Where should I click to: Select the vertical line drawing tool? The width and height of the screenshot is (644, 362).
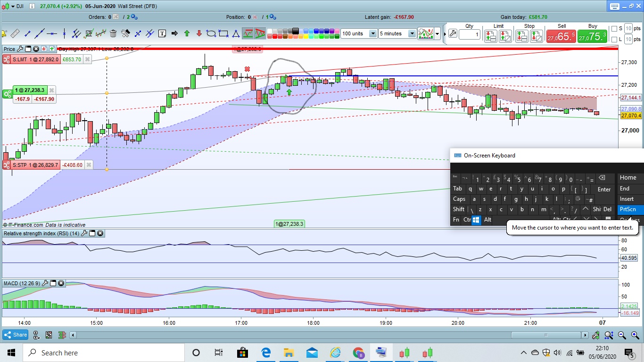pos(64,33)
